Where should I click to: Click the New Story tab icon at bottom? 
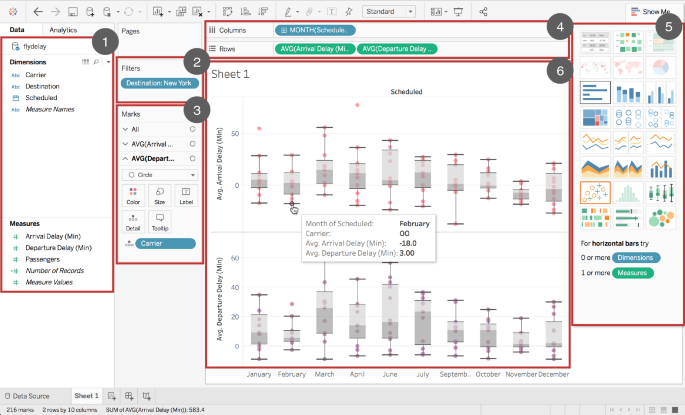147,396
